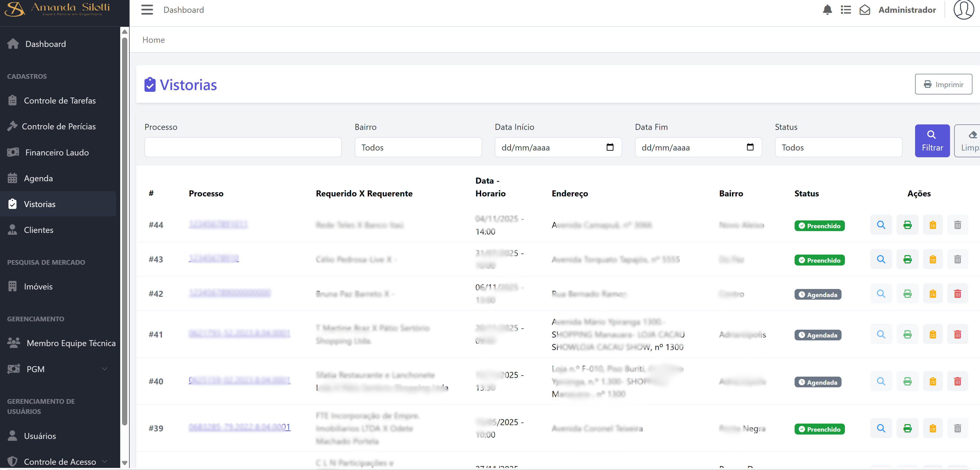Click orange clipboard icon for row #42
Image resolution: width=980 pixels, height=470 pixels.
pyautogui.click(x=933, y=294)
